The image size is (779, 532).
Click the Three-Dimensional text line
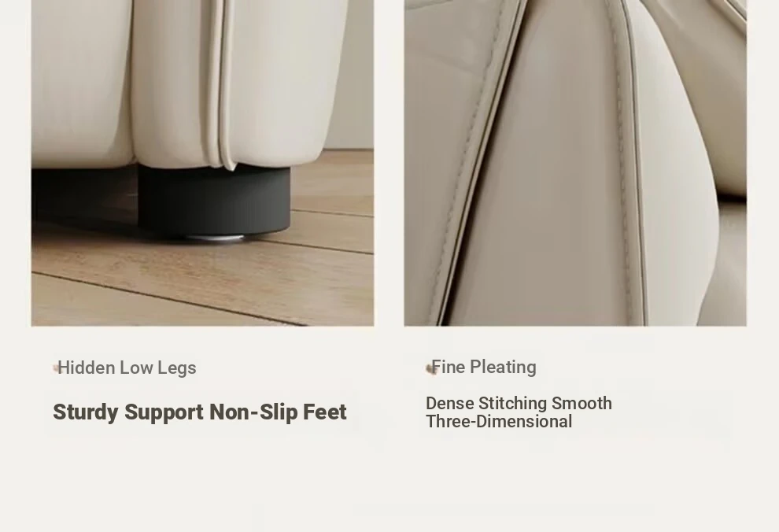[499, 421]
